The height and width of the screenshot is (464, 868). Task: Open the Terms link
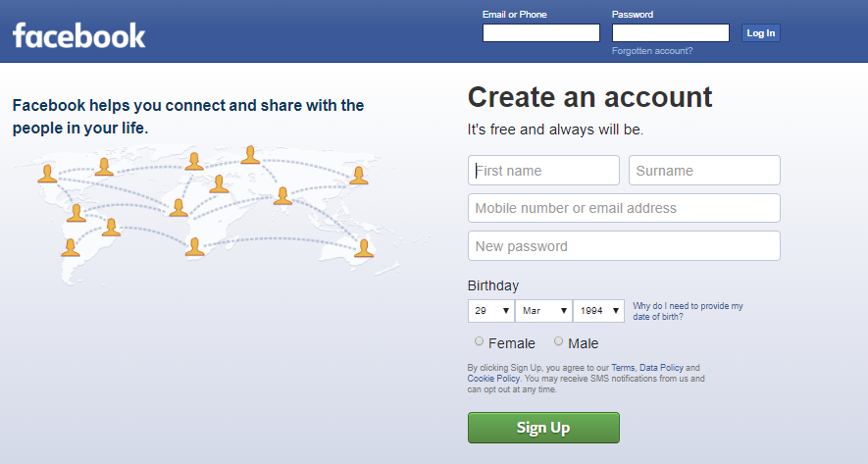(x=623, y=368)
